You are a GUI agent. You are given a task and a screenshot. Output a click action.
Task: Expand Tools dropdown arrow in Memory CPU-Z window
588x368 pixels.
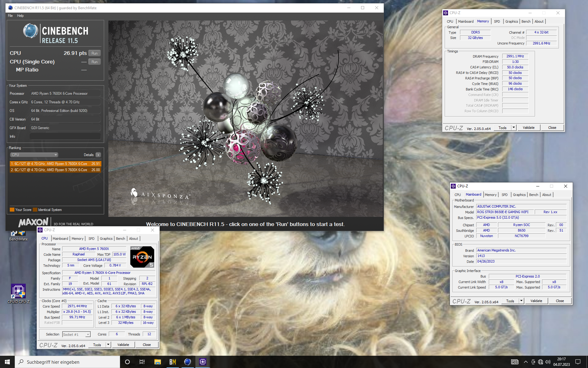tap(514, 128)
